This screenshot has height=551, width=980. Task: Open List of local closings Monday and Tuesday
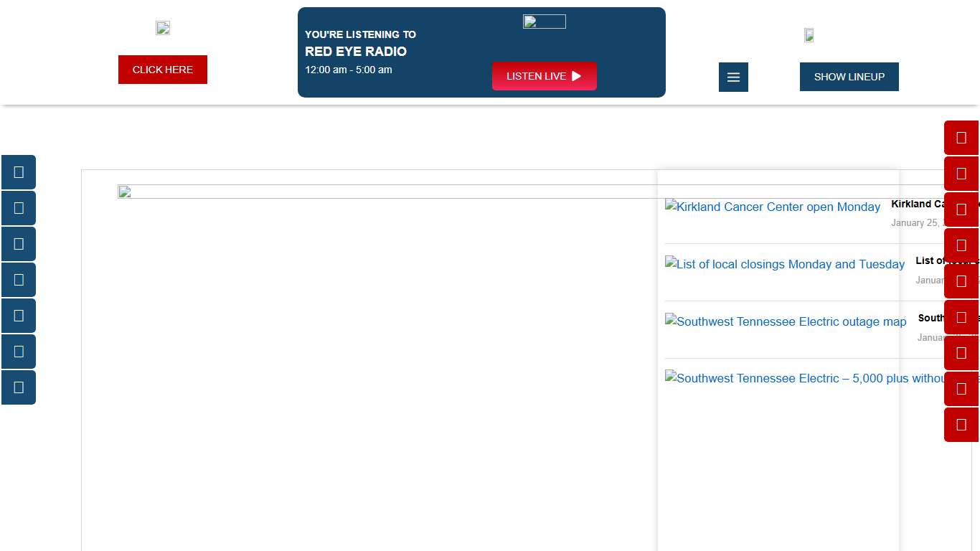[x=785, y=264]
